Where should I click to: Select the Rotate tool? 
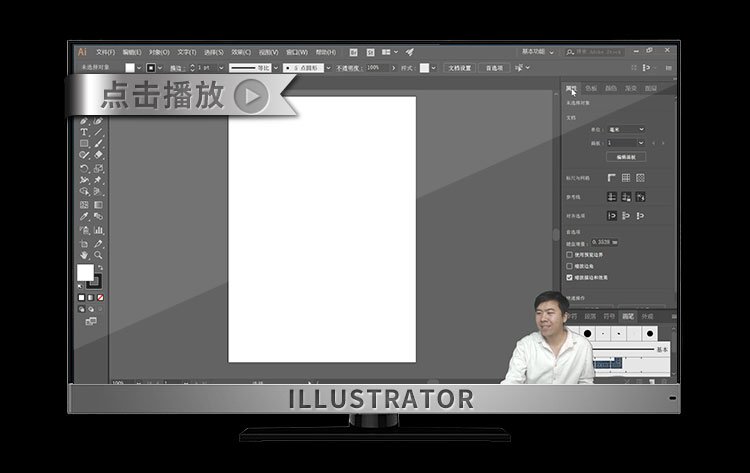tap(84, 168)
